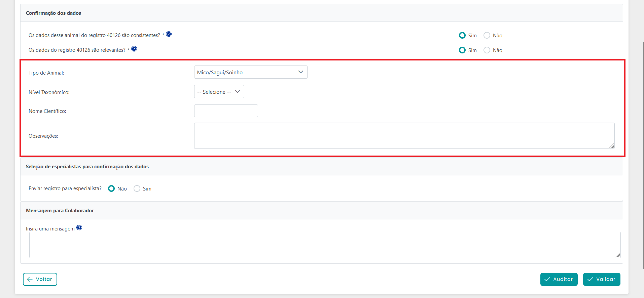Screen dimensions: 644x298
Task: Click the Insira uma mensagem label
Action: (x=50, y=229)
